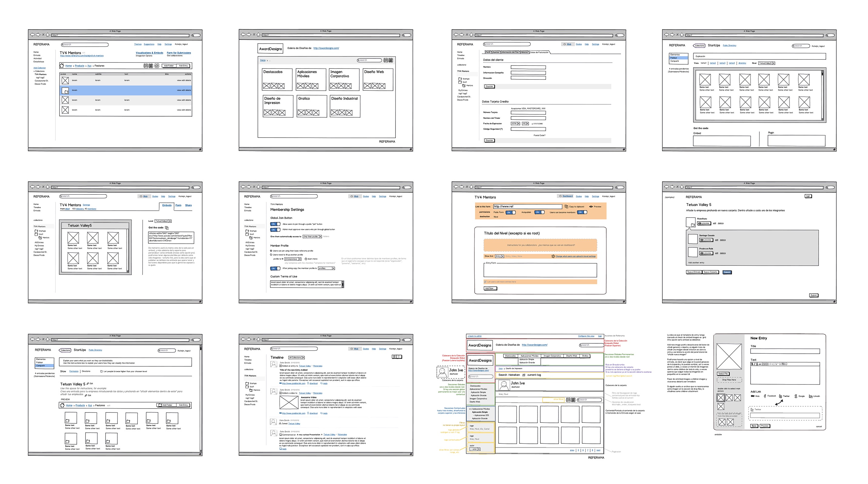The image size is (868, 484).
Task: Click the Google icon under Add Link
Action: pos(796,396)
